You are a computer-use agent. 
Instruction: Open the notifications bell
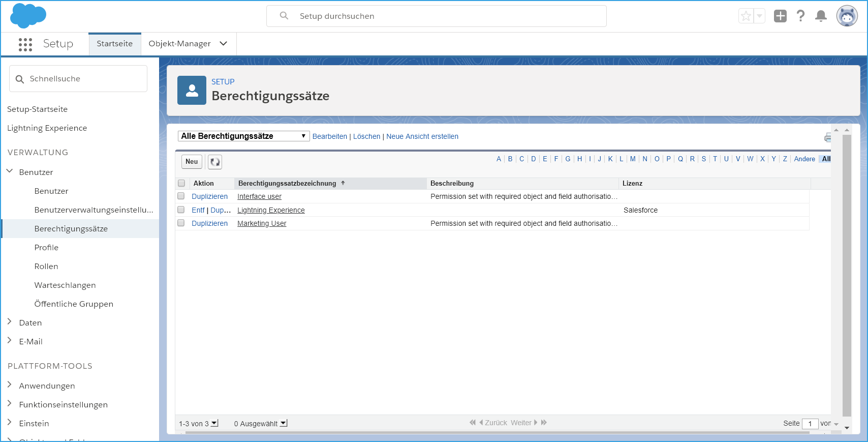821,16
